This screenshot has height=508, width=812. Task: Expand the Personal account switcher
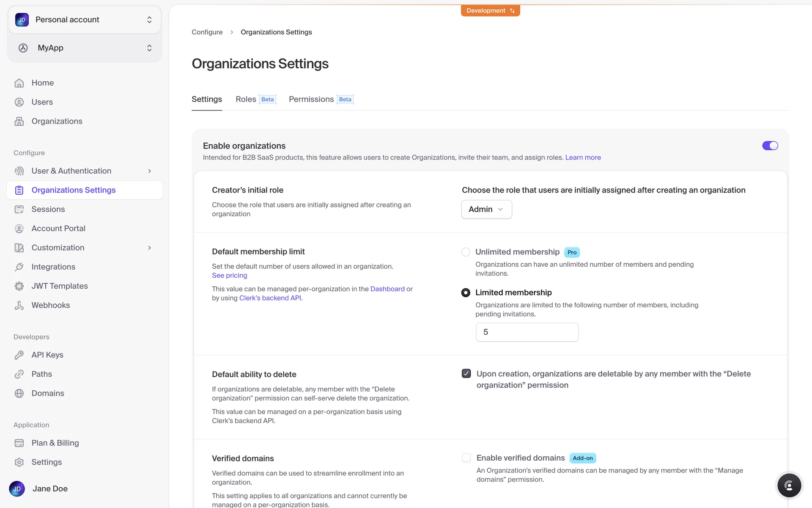[85, 19]
